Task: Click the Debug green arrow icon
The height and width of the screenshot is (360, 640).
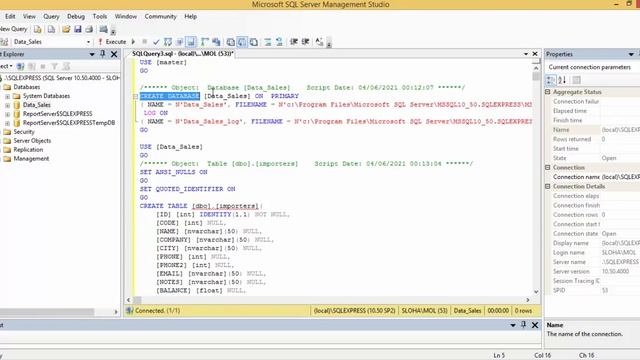Action: (x=133, y=42)
